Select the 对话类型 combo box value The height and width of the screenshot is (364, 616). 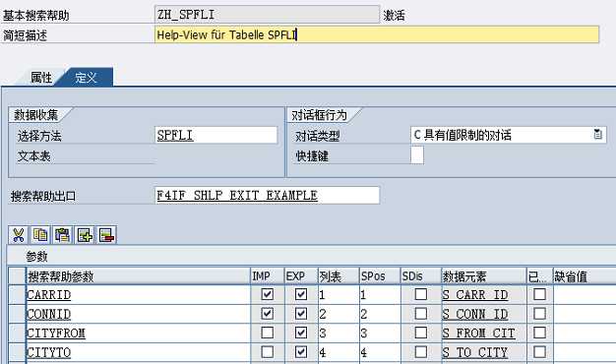point(509,135)
